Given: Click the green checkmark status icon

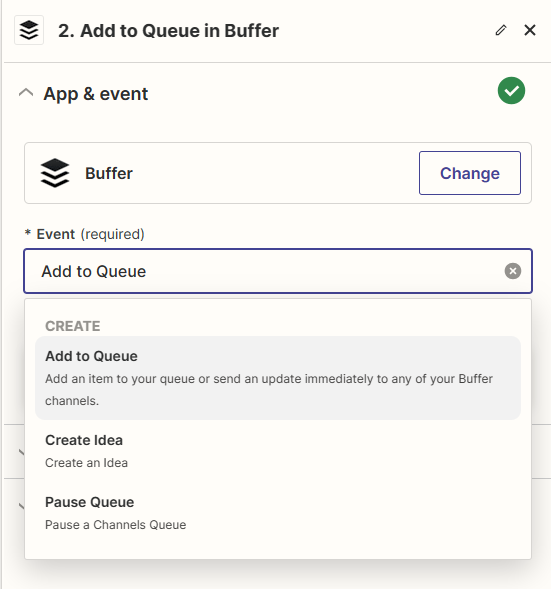Looking at the screenshot, I should click(x=511, y=91).
